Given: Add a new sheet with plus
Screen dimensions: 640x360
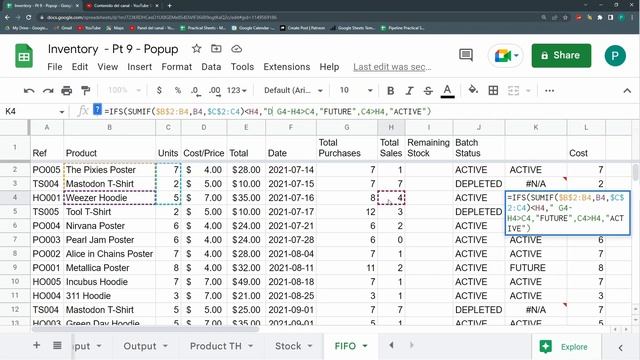Looking at the screenshot, I should click(36, 346).
